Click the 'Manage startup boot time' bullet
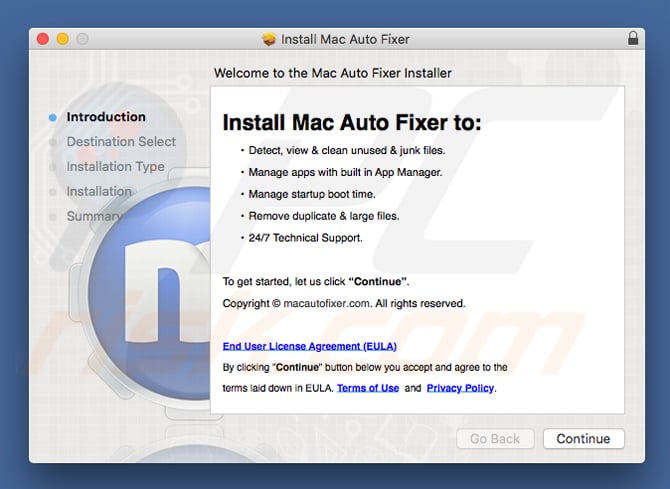The width and height of the screenshot is (670, 489). pos(312,194)
